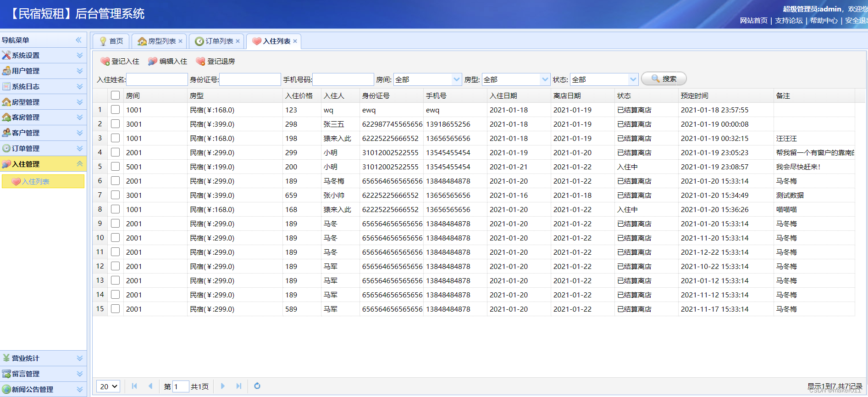Expand the 用户管理 menu chevron
This screenshot has width=868, height=397.
tap(80, 71)
